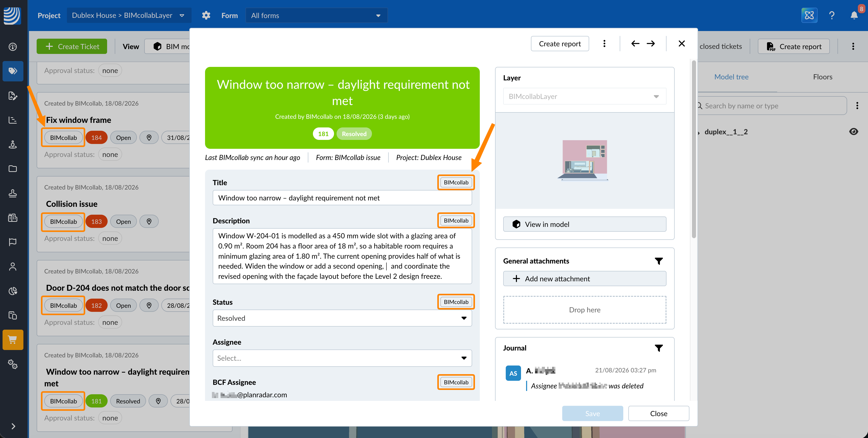Click the Description text area

(x=342, y=256)
